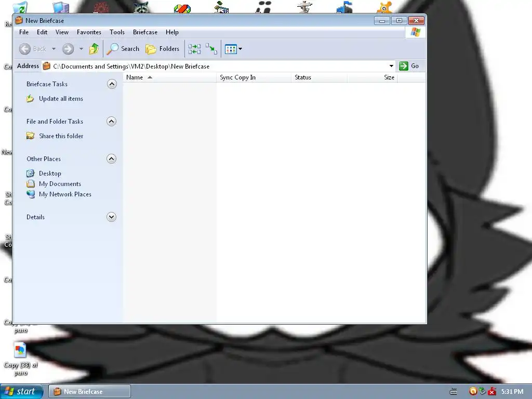Image resolution: width=532 pixels, height=399 pixels.
Task: Close the New Briefcase window
Action: click(416, 21)
